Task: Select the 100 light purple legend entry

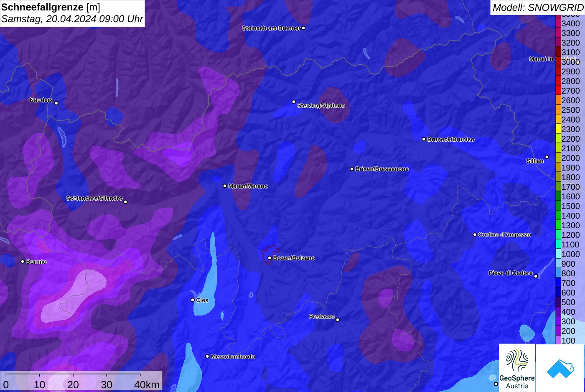Action: (558, 340)
